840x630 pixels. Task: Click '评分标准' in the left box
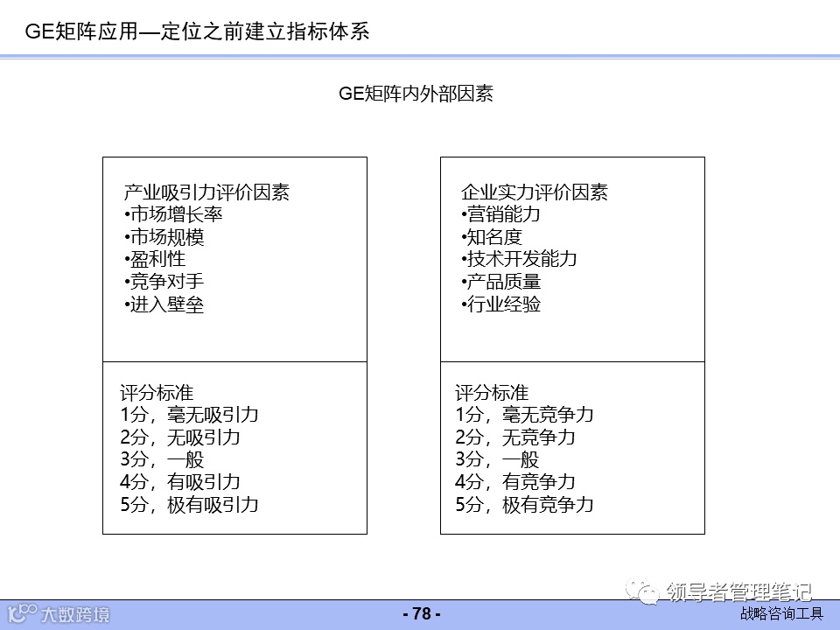(157, 393)
